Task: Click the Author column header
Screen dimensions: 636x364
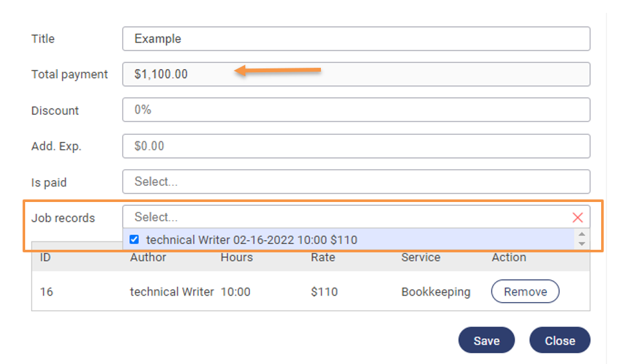Action: point(148,258)
